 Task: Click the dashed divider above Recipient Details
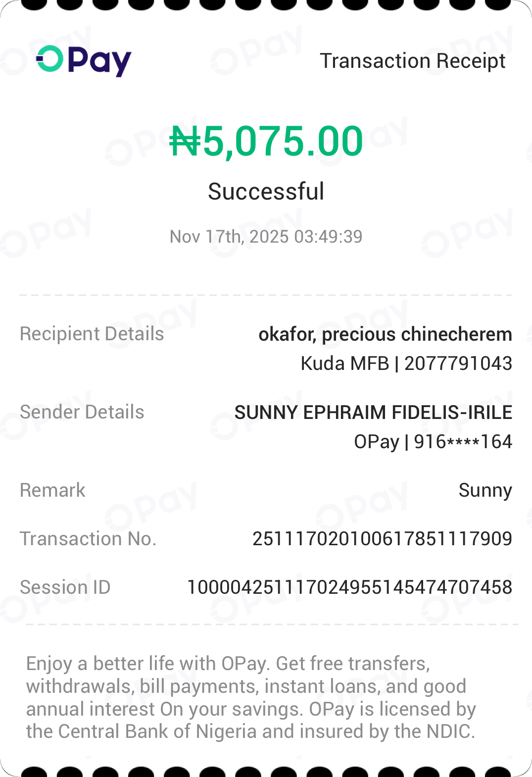(266, 295)
